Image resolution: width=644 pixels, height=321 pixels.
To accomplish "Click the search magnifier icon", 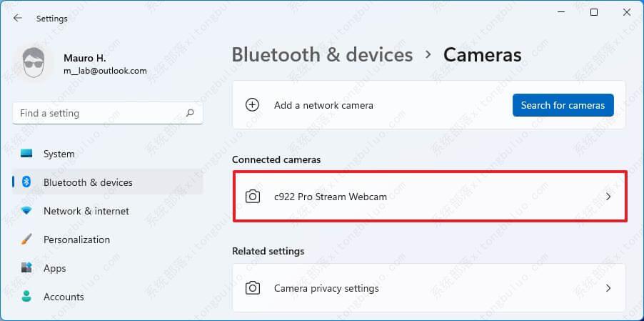I will point(190,113).
